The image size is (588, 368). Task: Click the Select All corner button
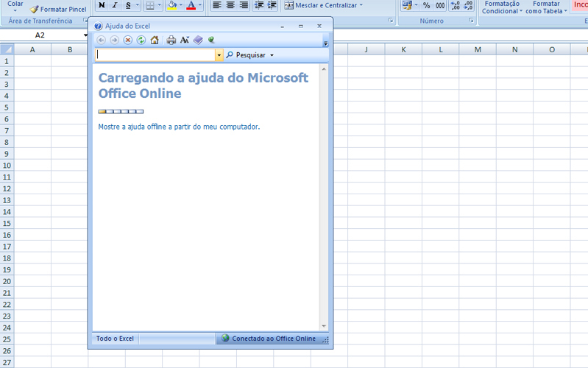click(x=7, y=49)
